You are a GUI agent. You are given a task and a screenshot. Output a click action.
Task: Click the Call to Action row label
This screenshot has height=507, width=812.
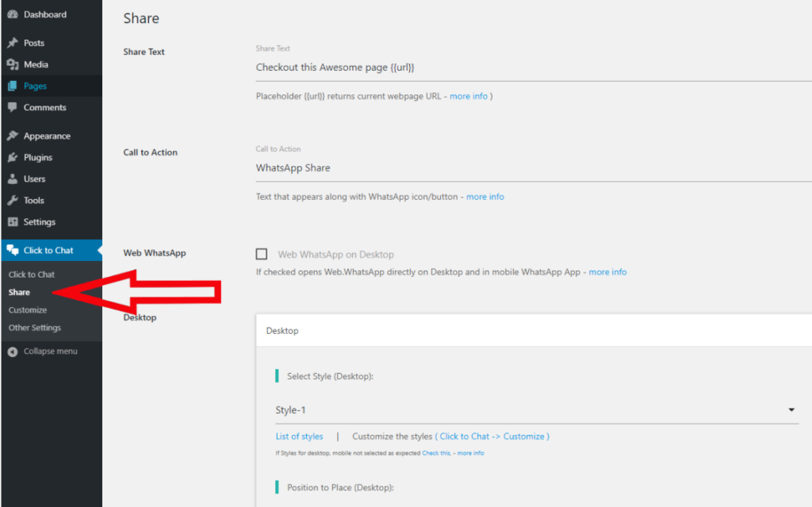pos(150,152)
